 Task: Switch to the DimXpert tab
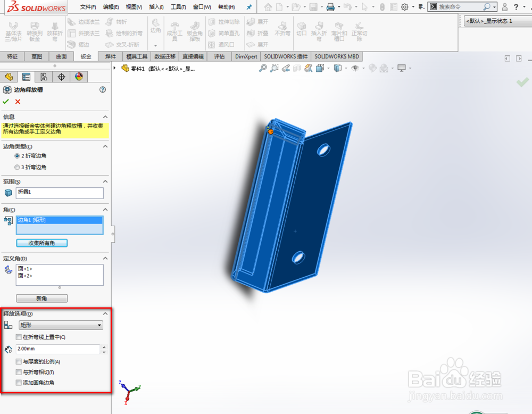(x=246, y=56)
